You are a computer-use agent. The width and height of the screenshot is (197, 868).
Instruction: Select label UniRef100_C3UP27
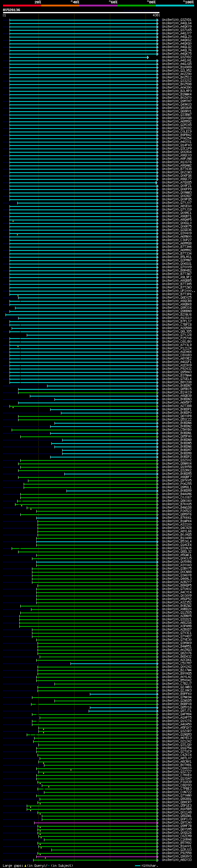(176, 240)
